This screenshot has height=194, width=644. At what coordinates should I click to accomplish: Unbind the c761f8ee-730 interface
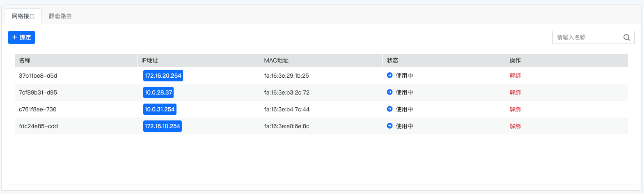515,109
